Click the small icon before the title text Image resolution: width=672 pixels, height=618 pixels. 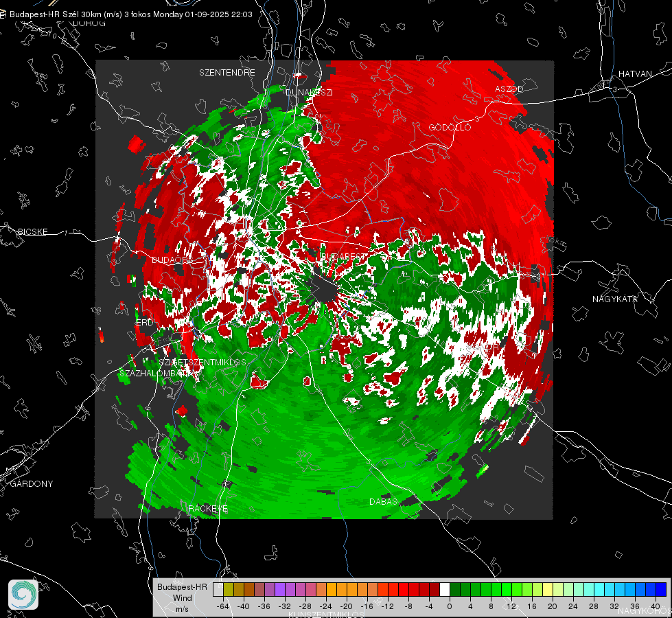[x=3, y=14]
